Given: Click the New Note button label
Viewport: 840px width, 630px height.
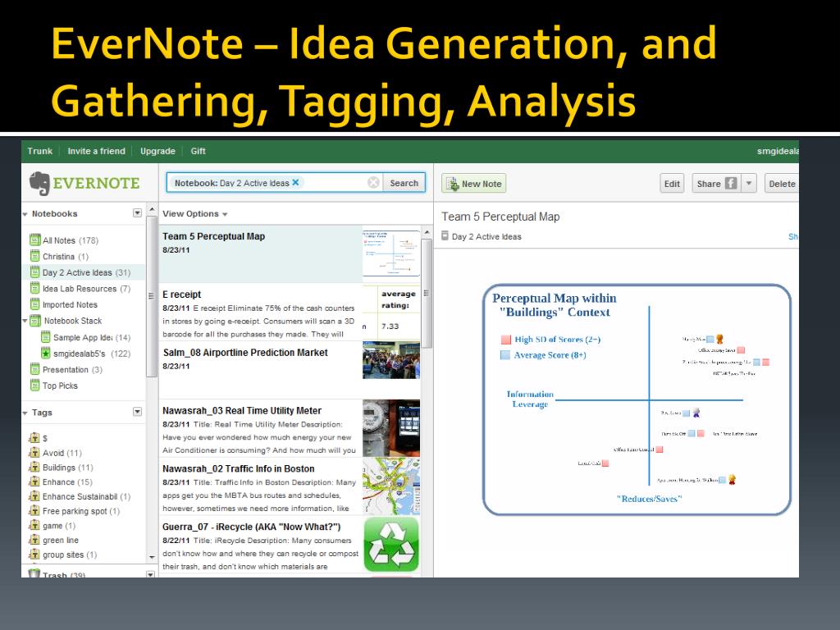Looking at the screenshot, I should [x=482, y=184].
